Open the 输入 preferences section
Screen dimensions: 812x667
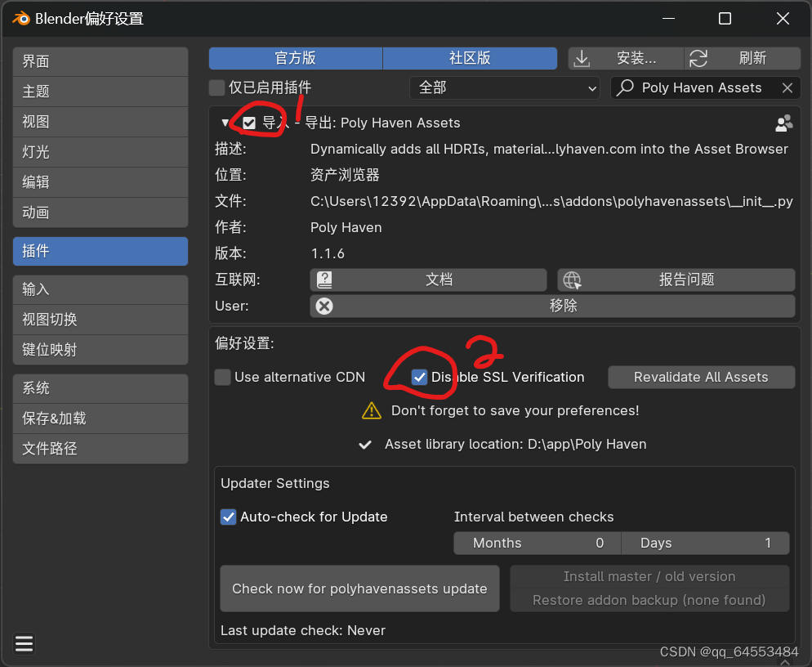pyautogui.click(x=100, y=289)
